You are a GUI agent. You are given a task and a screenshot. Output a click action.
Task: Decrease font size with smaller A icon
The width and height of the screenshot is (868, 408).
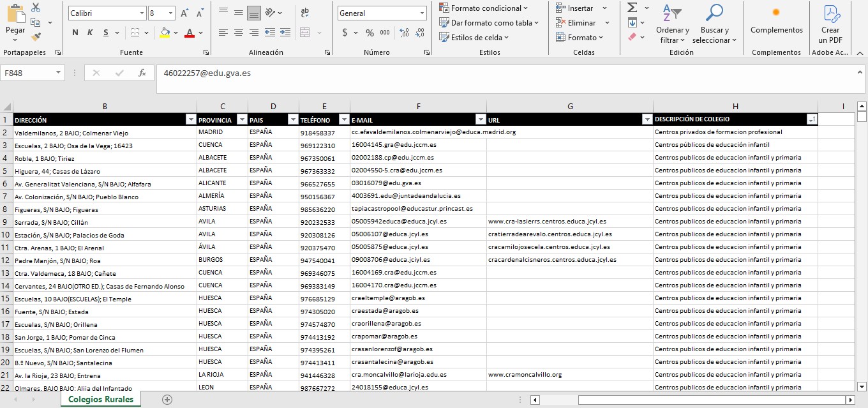[200, 13]
